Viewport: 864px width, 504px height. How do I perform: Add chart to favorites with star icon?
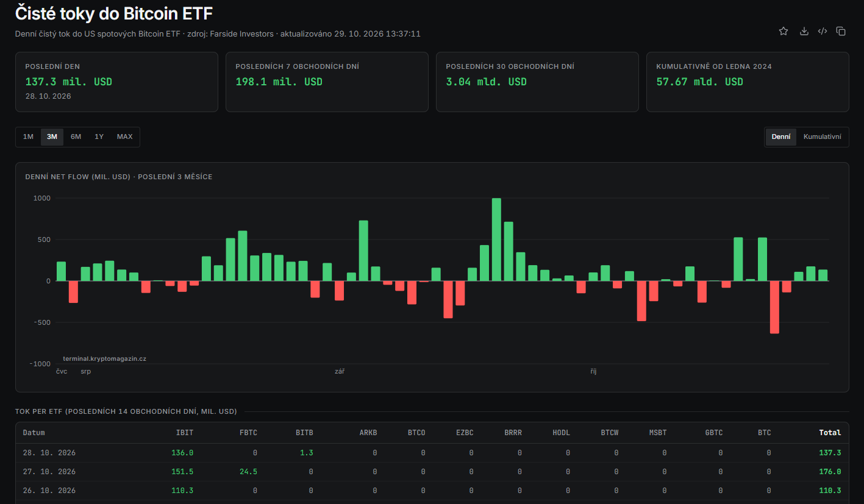click(x=784, y=31)
